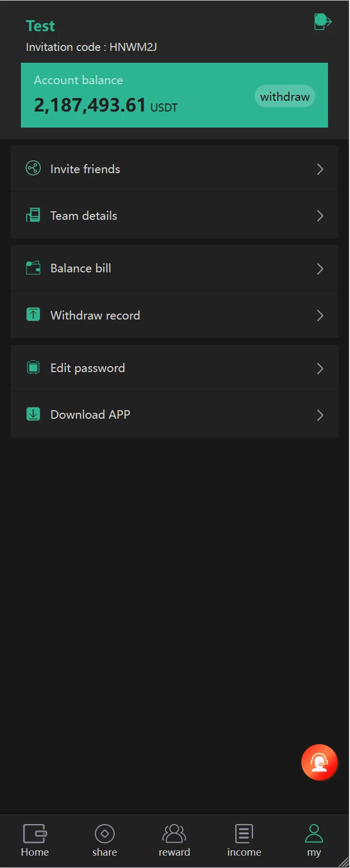Click the Withdraw record upload icon

(33, 314)
